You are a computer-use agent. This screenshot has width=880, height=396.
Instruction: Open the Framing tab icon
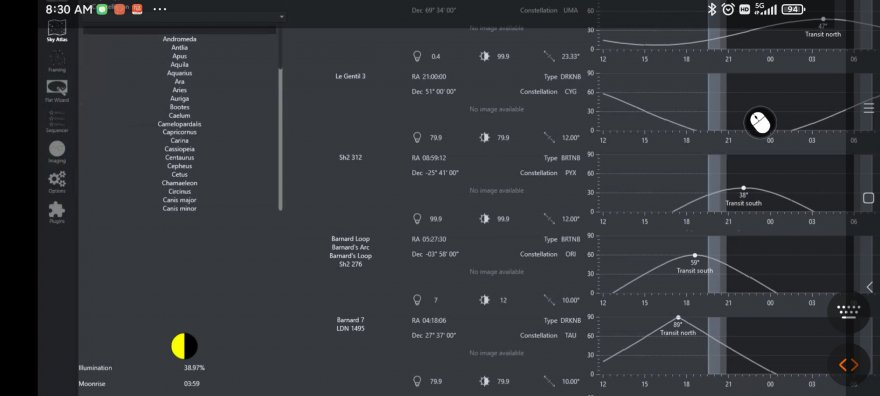click(x=57, y=62)
